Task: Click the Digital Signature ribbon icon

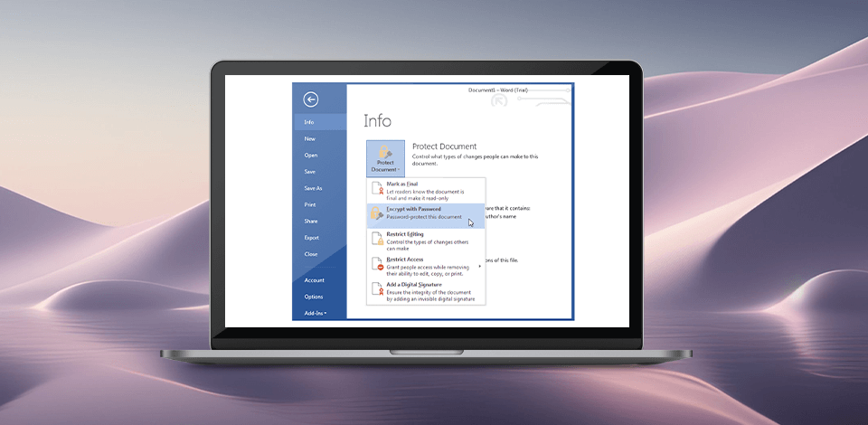Action: click(378, 288)
